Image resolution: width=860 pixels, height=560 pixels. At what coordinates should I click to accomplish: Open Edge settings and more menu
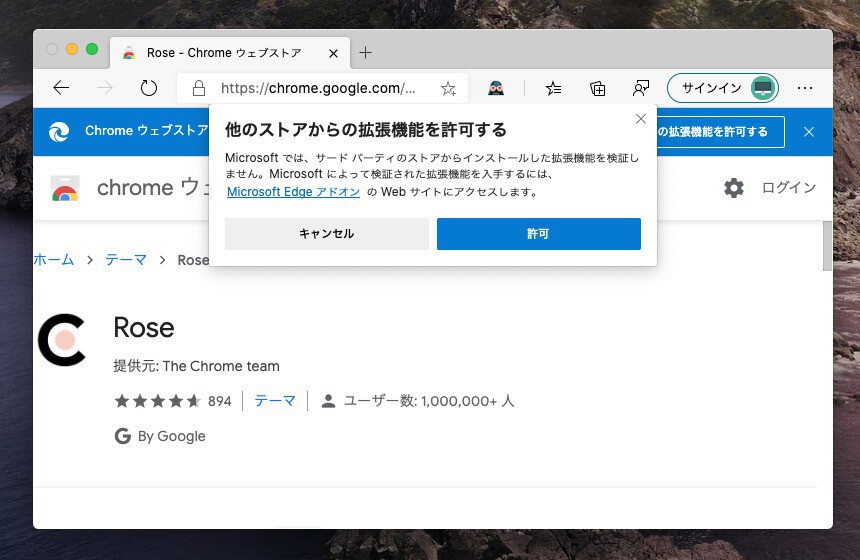[x=805, y=88]
